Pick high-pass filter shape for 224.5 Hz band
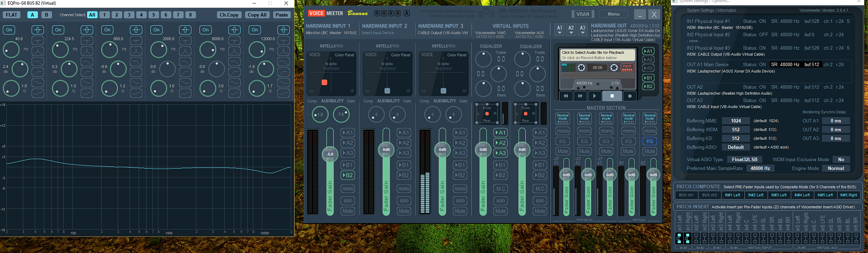This screenshot has height=253, width=868. pos(87,72)
